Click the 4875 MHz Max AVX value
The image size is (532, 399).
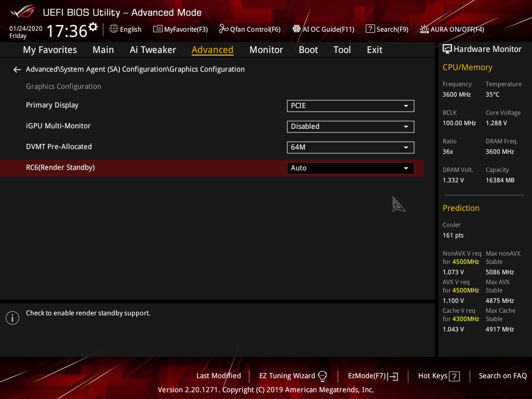[x=500, y=301]
